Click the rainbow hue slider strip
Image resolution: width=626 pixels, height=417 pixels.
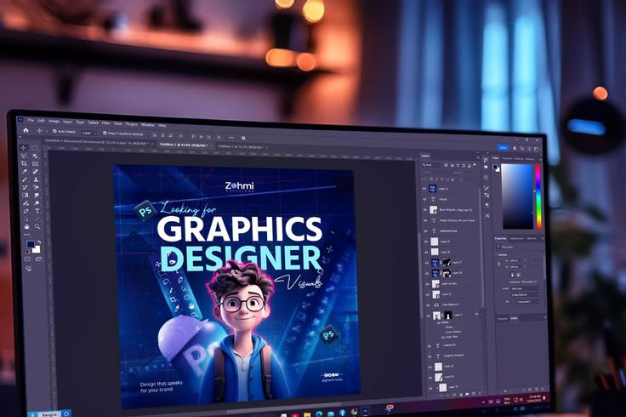[537, 197]
